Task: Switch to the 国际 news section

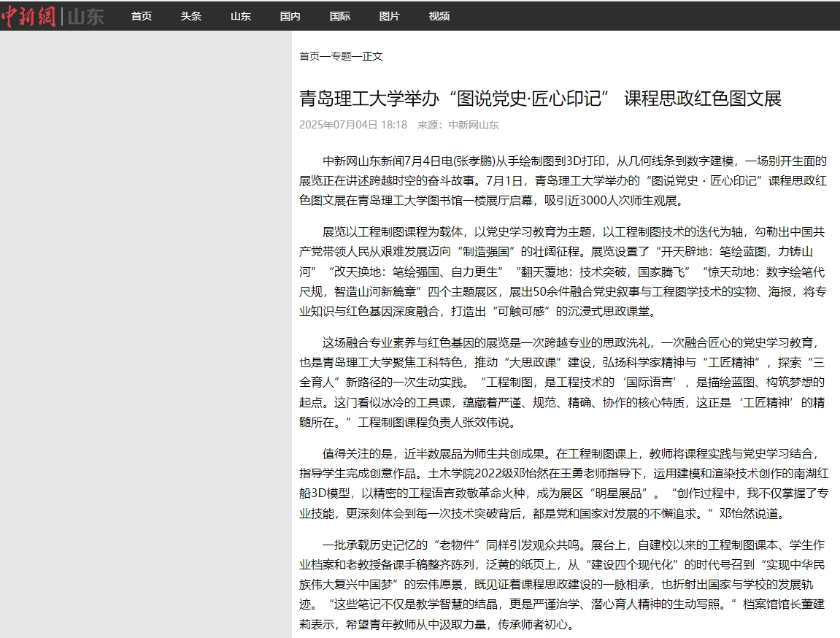Action: click(x=340, y=16)
